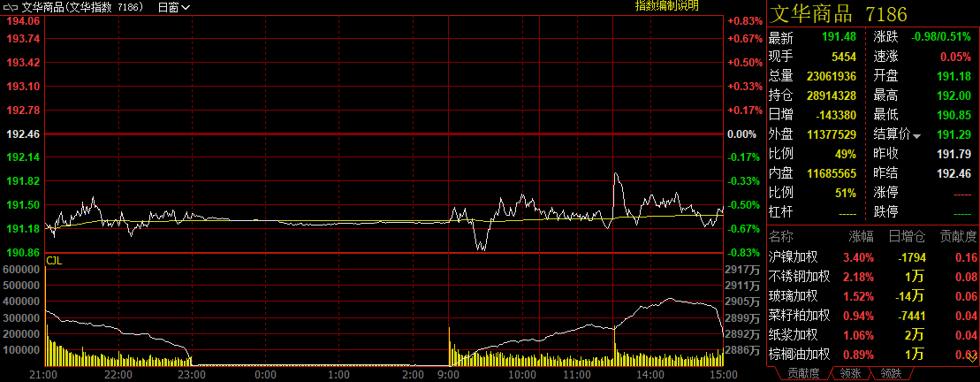Image resolution: width=980 pixels, height=382 pixels.
Task: Click the 文华商品 7186 panel title
Action: (x=836, y=13)
